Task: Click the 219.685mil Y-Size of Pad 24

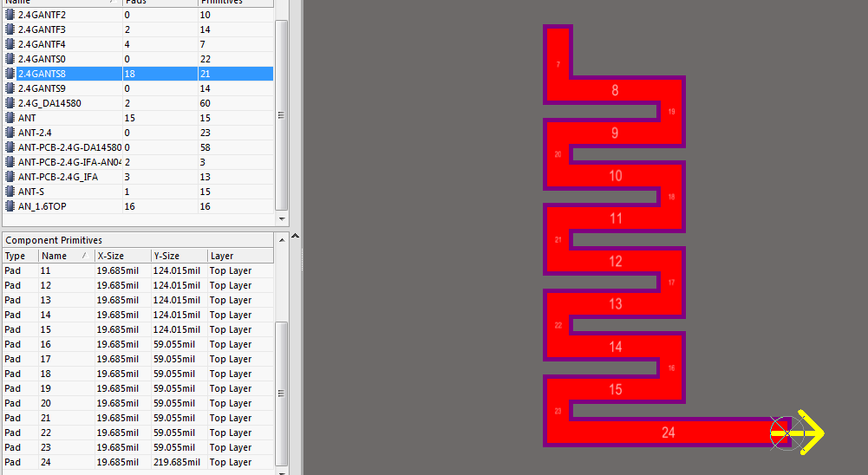Action: click(177, 462)
